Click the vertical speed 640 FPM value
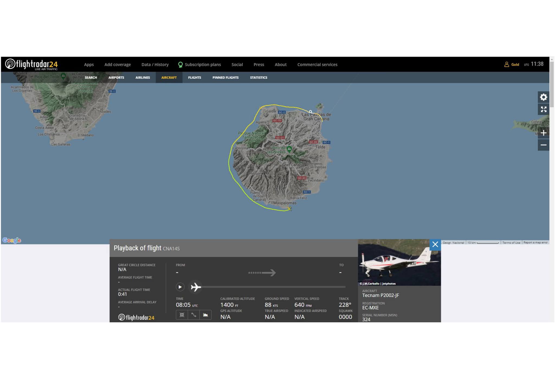 [x=303, y=305]
